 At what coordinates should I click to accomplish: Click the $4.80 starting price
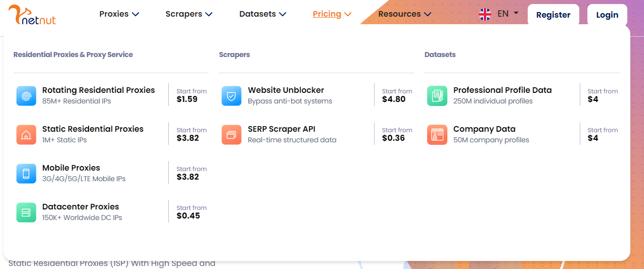pyautogui.click(x=394, y=99)
